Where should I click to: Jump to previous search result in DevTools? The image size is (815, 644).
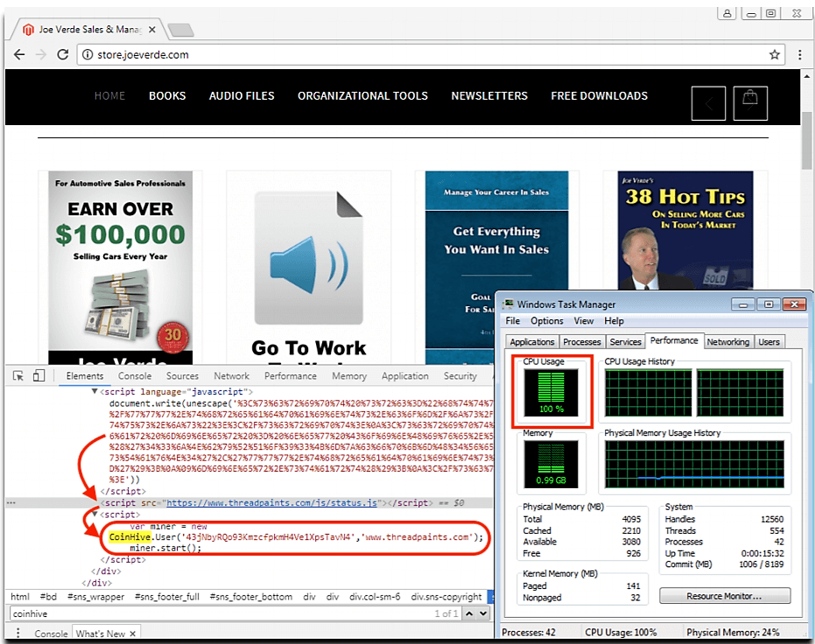point(469,613)
